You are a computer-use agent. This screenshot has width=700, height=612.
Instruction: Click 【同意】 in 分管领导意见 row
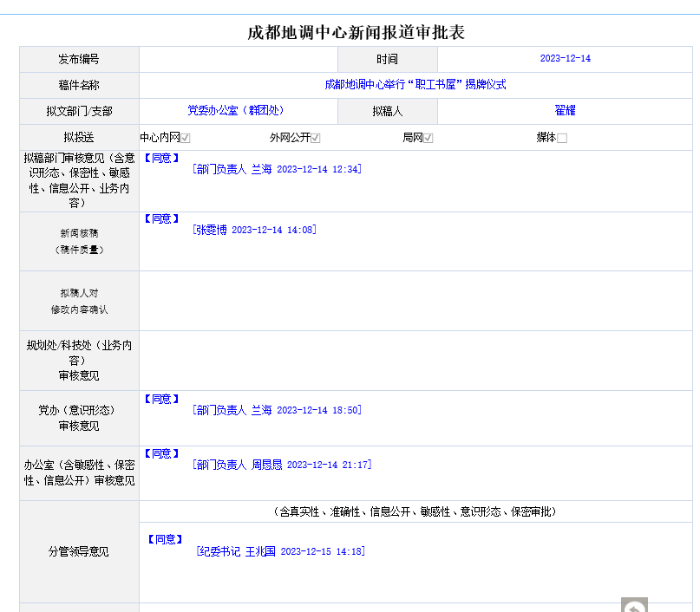pyautogui.click(x=165, y=539)
